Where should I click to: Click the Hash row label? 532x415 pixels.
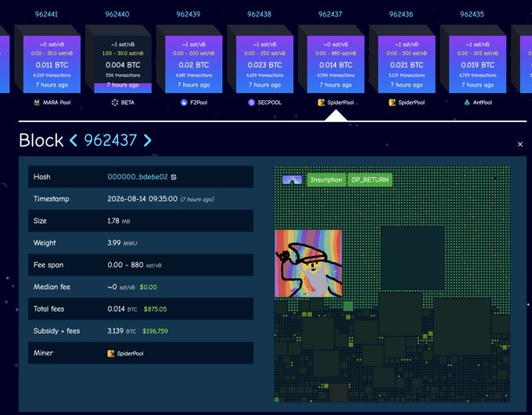coord(41,177)
